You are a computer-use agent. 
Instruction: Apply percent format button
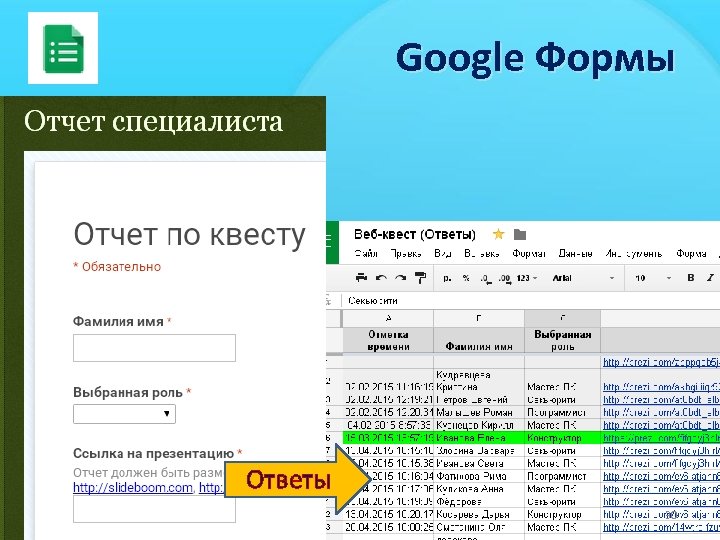466,278
